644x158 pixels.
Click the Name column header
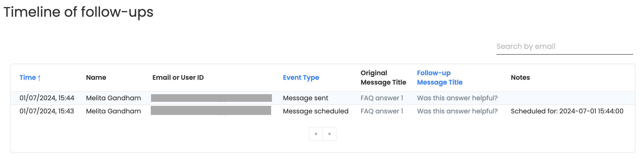[96, 77]
